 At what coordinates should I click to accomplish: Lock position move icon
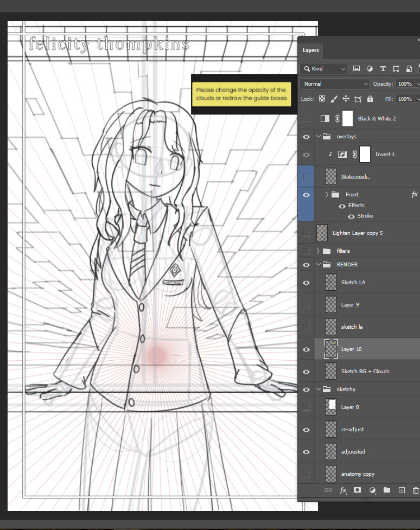coord(346,99)
